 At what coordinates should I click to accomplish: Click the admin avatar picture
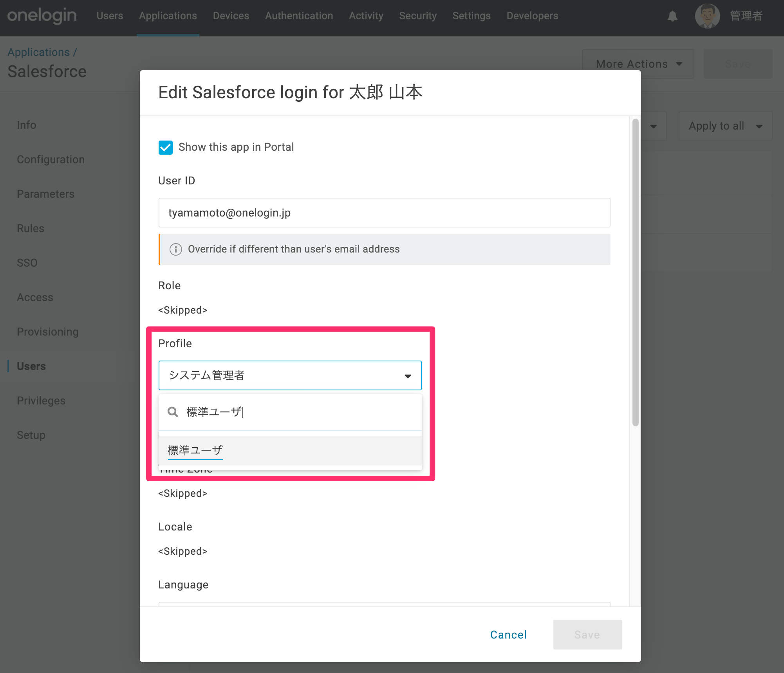tap(707, 16)
